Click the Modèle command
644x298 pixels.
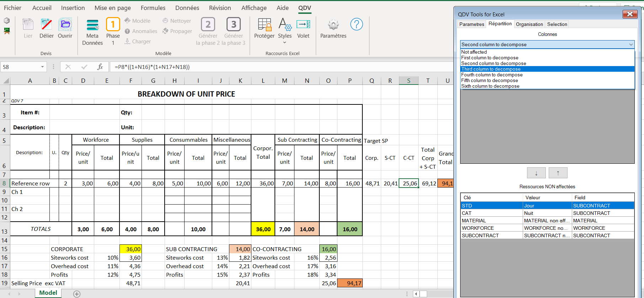pyautogui.click(x=138, y=21)
